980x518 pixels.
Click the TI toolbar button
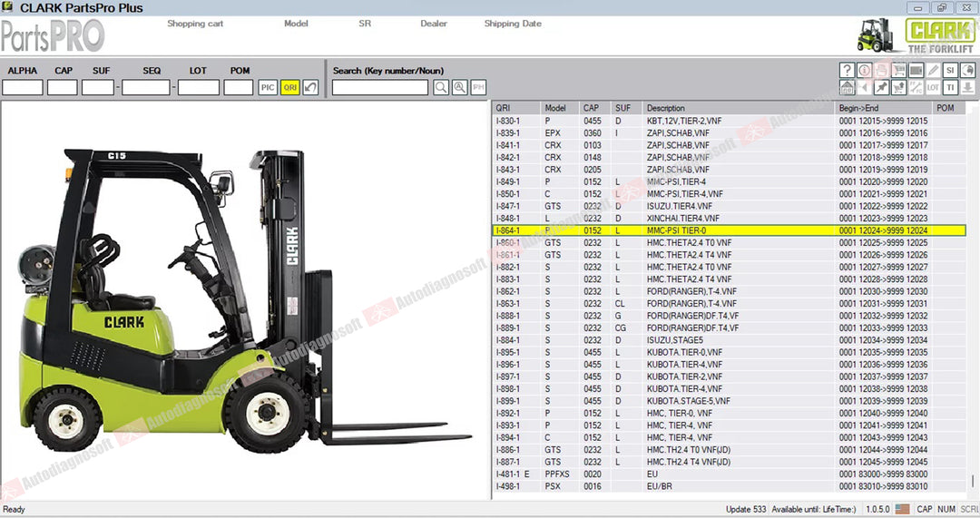tap(950, 87)
